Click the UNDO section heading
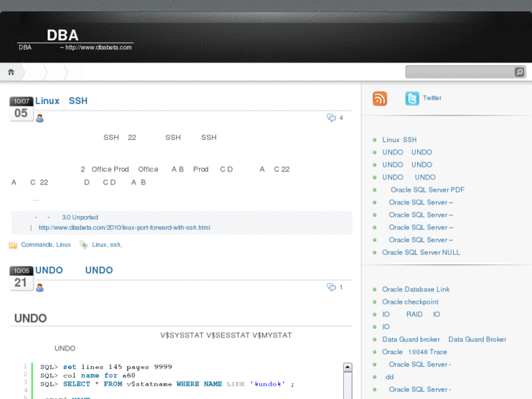 [31, 318]
